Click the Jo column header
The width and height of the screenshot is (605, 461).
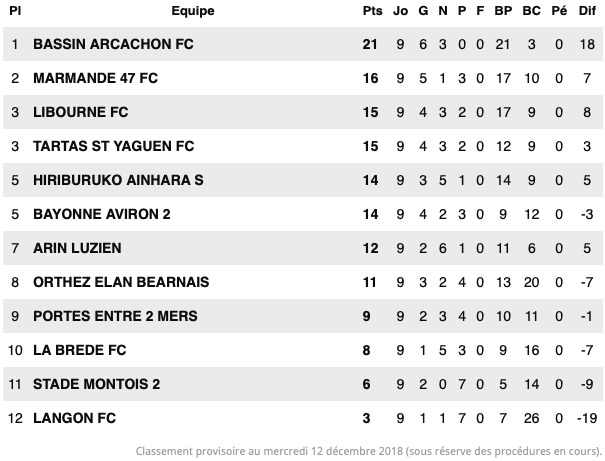401,11
